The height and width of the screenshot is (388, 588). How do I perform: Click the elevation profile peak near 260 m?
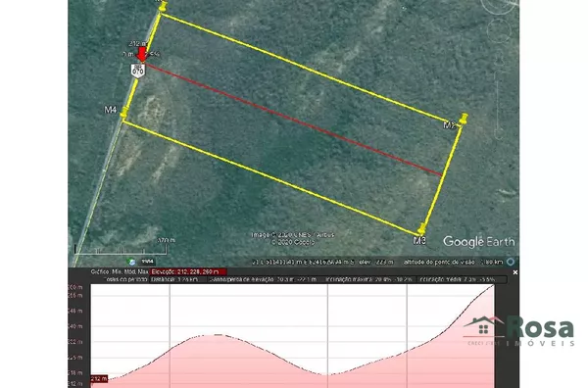pos(493,286)
